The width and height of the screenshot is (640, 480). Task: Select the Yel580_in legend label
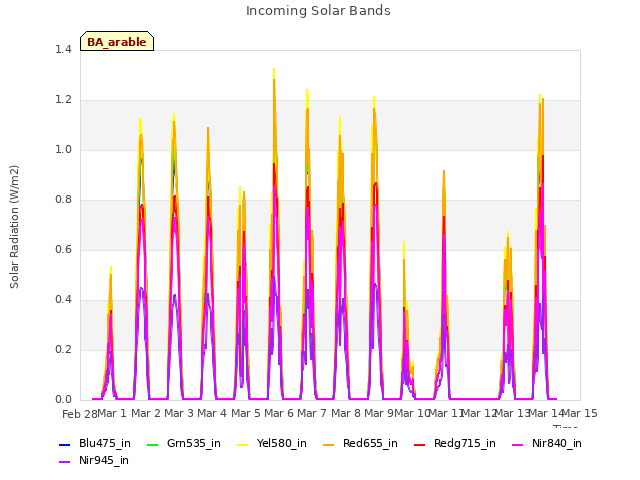282,444
